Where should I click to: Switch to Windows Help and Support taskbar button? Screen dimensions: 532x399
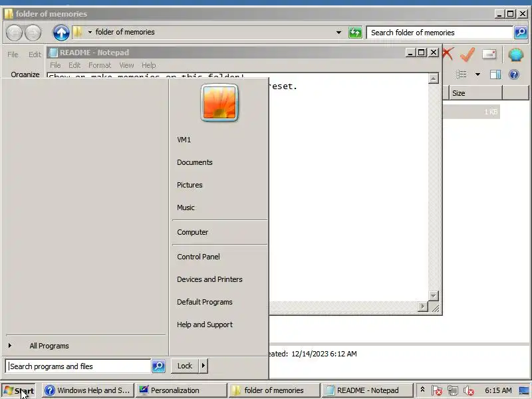coord(88,390)
